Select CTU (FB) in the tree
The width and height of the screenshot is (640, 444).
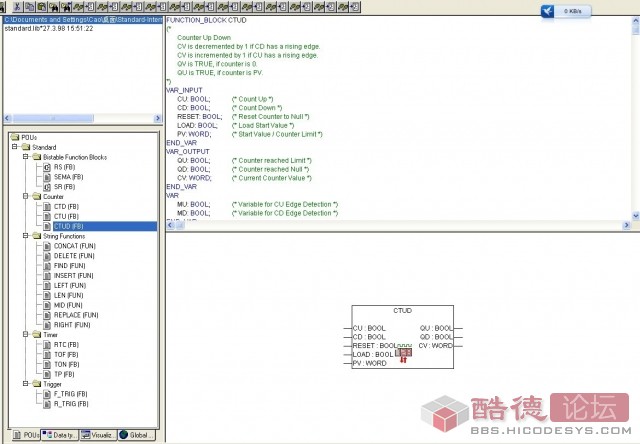tap(66, 216)
